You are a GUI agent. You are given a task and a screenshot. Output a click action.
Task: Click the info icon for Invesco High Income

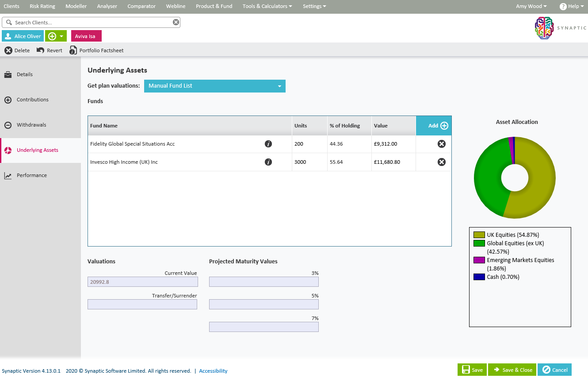click(x=268, y=162)
